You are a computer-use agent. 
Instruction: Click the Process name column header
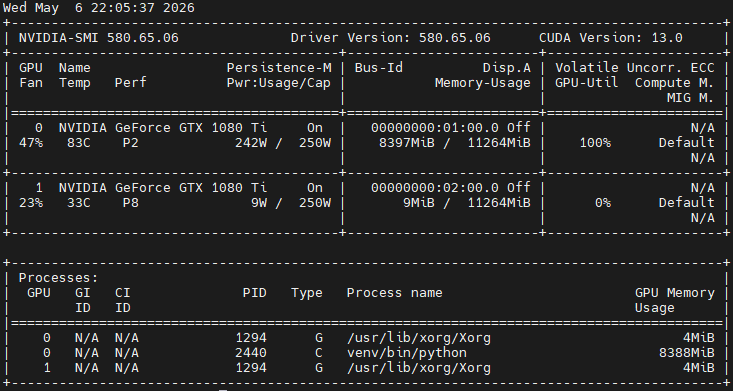pos(395,293)
